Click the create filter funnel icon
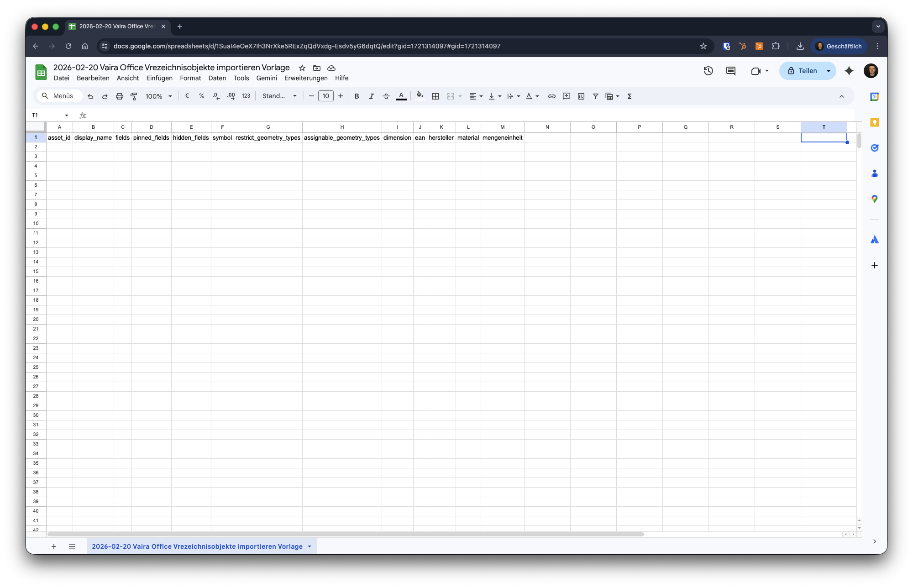913x588 pixels. tap(595, 96)
